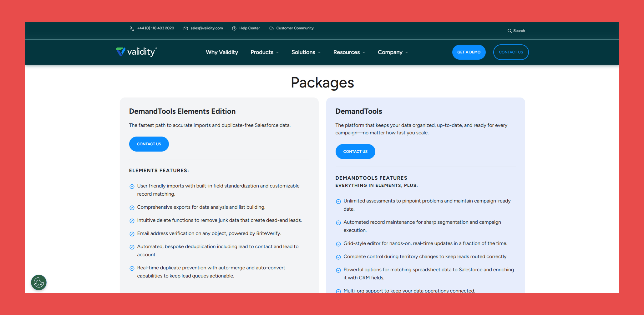Select the Why Validity menu item

pyautogui.click(x=222, y=52)
